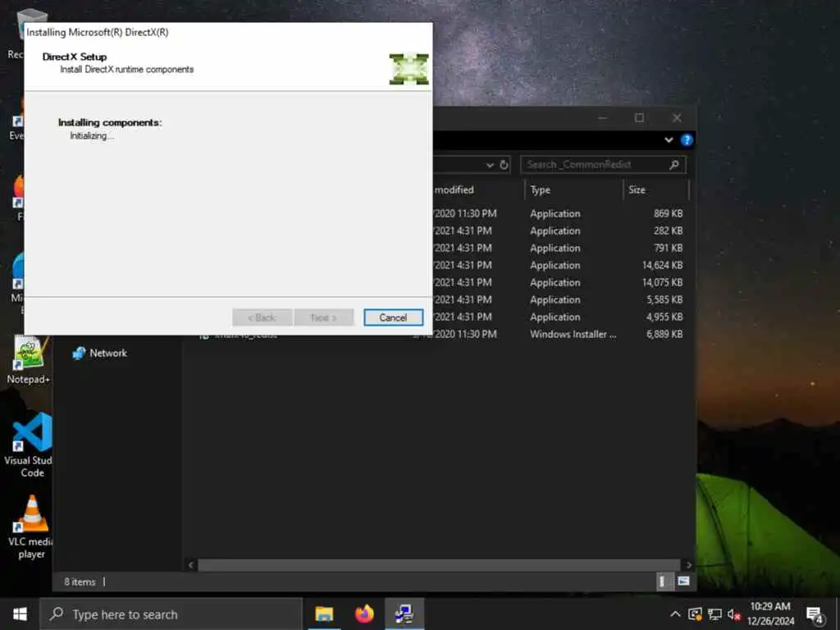Maximize the File Explorer window
The width and height of the screenshot is (840, 630).
(639, 118)
